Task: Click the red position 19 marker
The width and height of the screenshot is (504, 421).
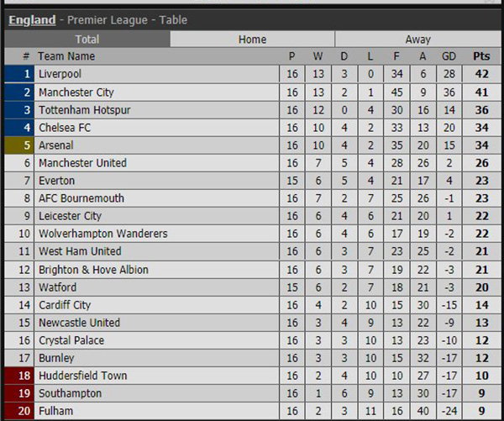Action: (x=19, y=393)
